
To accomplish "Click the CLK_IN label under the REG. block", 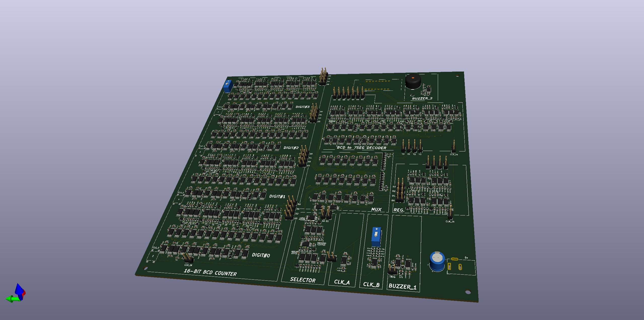I will click(x=450, y=221).
